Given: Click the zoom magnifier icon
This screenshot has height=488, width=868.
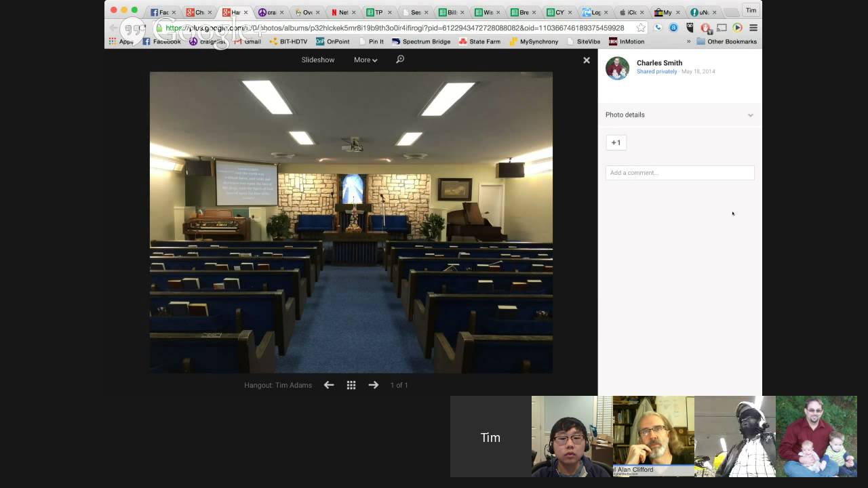Looking at the screenshot, I should (x=400, y=60).
